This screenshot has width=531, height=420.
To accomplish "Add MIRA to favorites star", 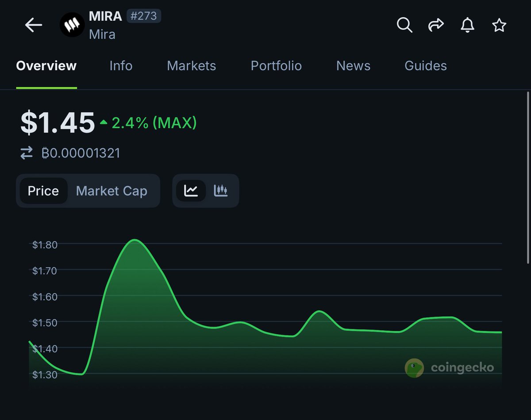I will (499, 25).
